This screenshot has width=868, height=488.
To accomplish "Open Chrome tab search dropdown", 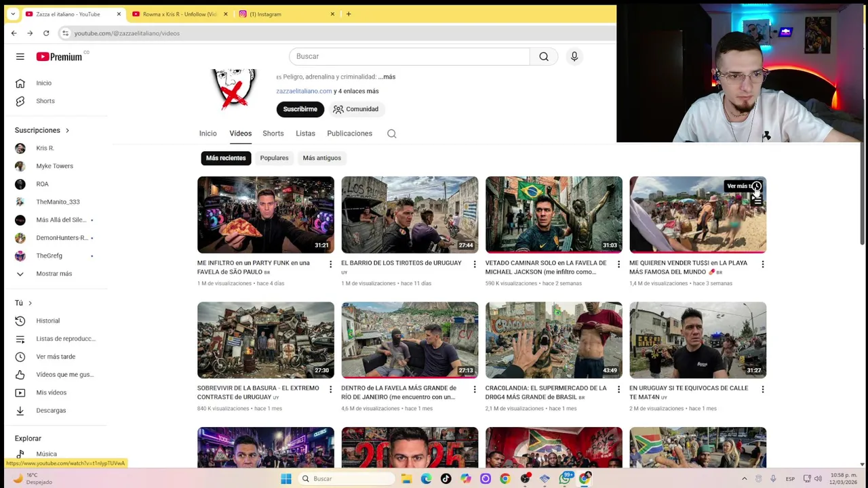I will click(x=12, y=14).
